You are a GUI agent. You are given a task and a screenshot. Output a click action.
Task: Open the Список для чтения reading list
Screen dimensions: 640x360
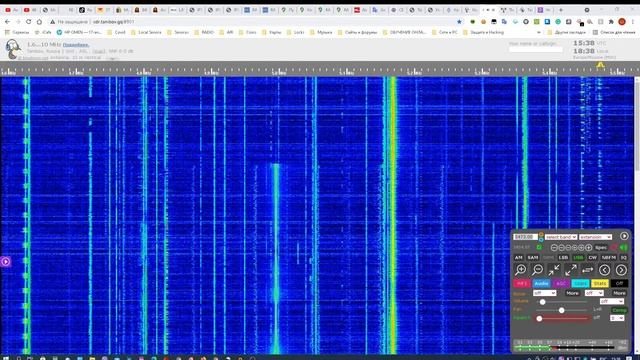coord(614,32)
